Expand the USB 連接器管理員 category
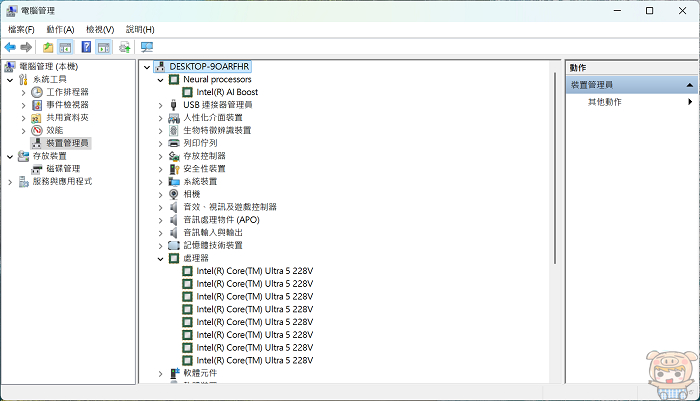This screenshot has width=700, height=401. [160, 105]
